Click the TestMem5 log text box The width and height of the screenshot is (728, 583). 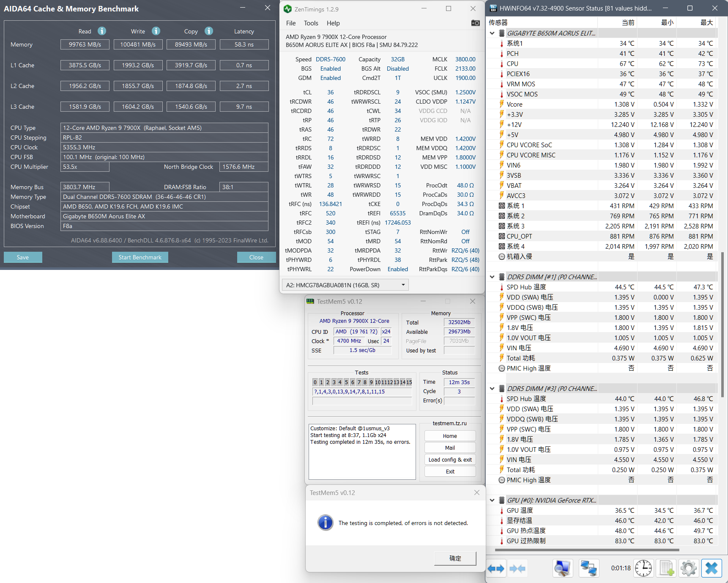[362, 452]
